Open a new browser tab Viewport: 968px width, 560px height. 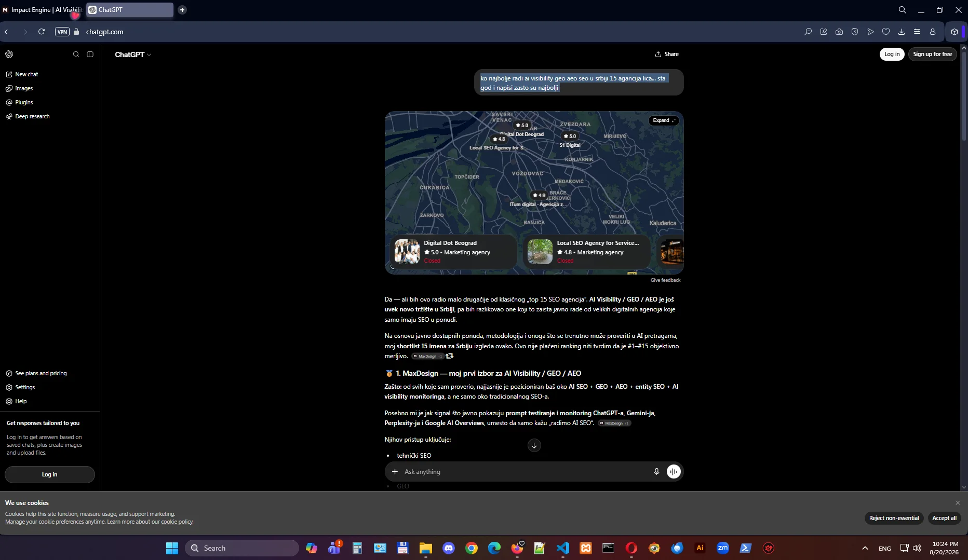pyautogui.click(x=182, y=10)
